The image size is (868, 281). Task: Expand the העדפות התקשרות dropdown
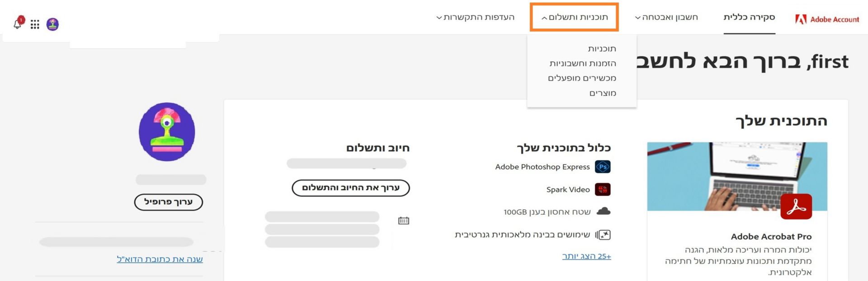(x=475, y=17)
